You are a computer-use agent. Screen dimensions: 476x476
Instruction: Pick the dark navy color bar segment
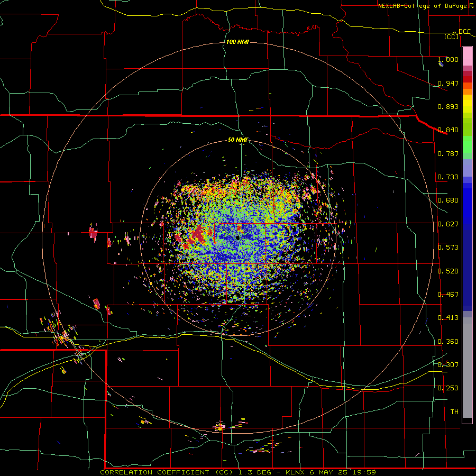tap(467, 270)
